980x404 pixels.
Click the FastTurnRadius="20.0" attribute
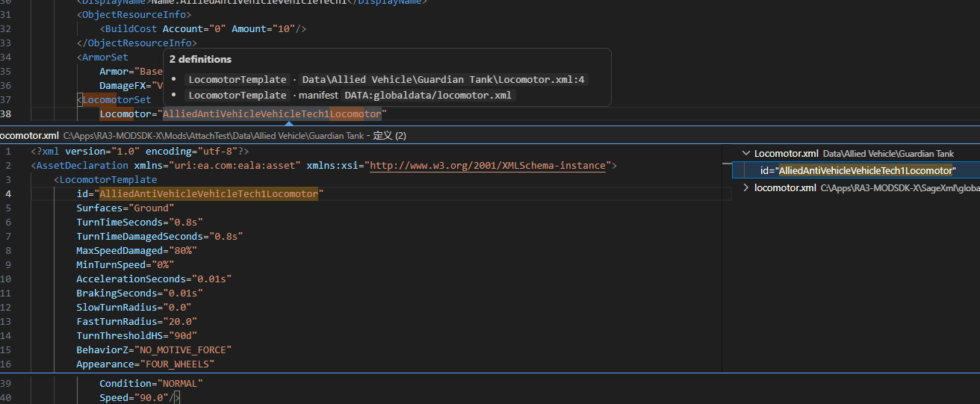[137, 321]
